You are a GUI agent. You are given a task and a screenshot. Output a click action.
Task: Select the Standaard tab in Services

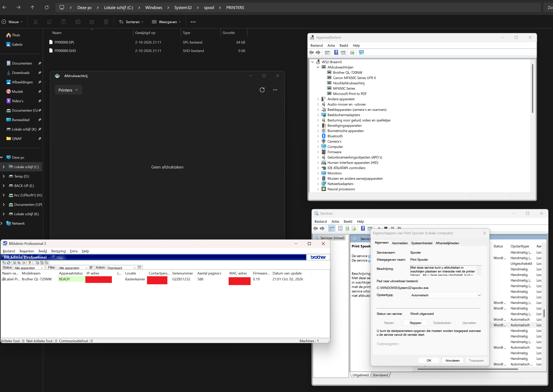tap(380, 375)
